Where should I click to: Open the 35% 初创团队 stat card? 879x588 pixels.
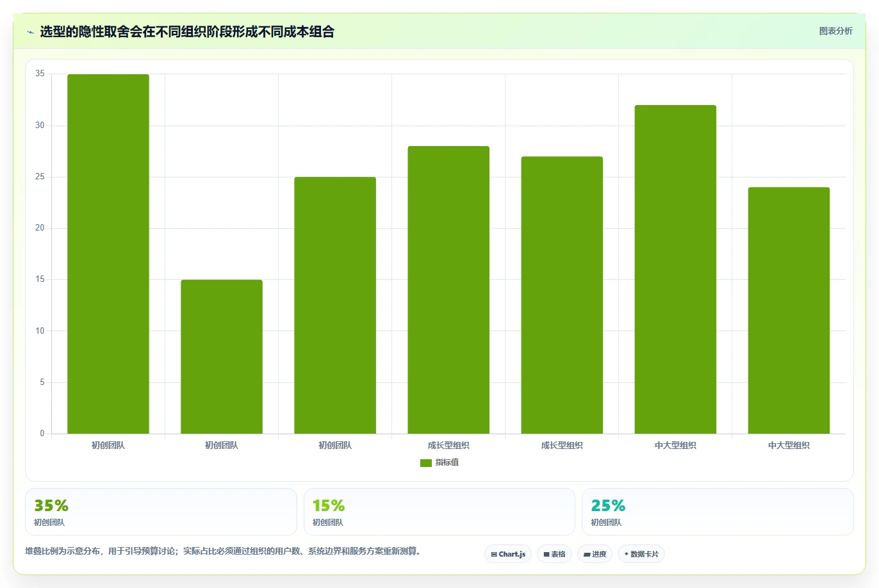(x=161, y=512)
